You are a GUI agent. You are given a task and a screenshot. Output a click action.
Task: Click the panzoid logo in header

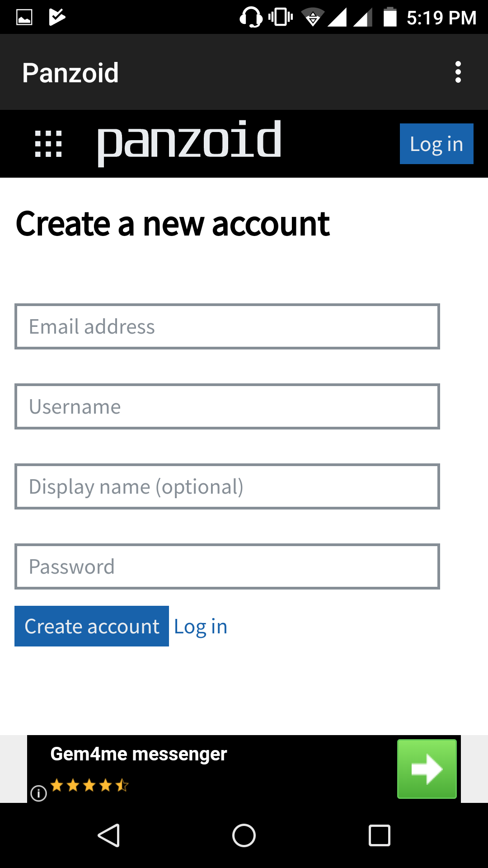[x=189, y=142]
